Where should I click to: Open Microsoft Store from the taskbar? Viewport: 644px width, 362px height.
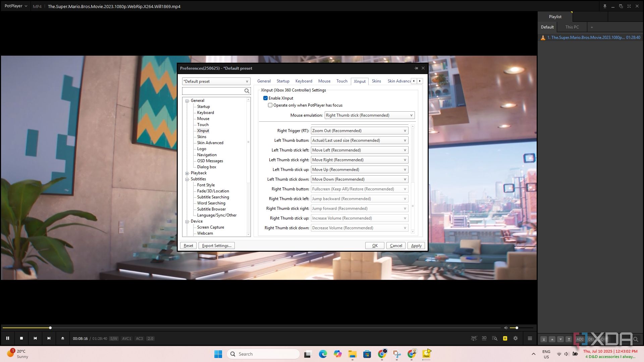point(367,354)
